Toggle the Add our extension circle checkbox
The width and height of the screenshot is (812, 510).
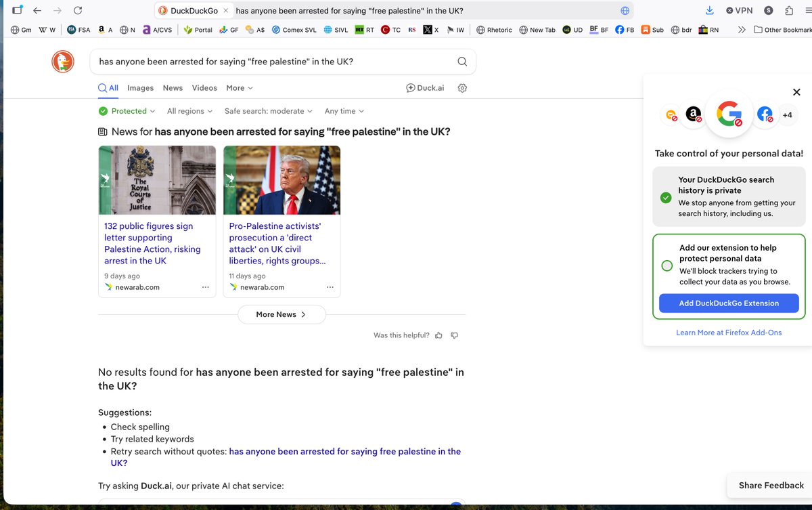tap(667, 265)
